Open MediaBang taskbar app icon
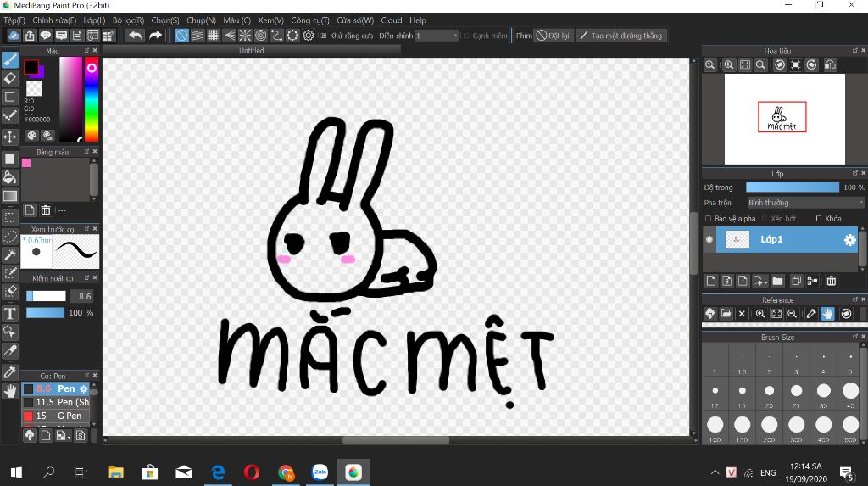 [353, 472]
